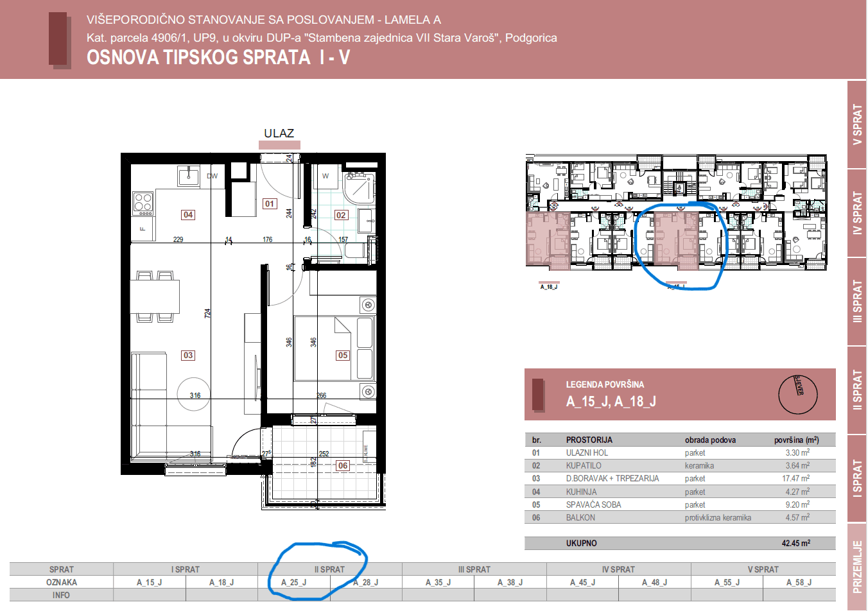Click the kitchen sink symbol

point(188,175)
